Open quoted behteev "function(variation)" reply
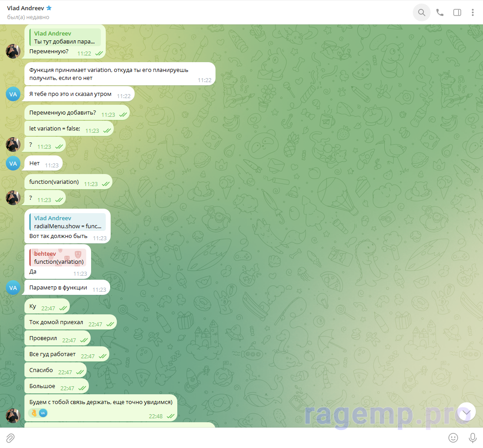483x448 pixels. coord(58,258)
